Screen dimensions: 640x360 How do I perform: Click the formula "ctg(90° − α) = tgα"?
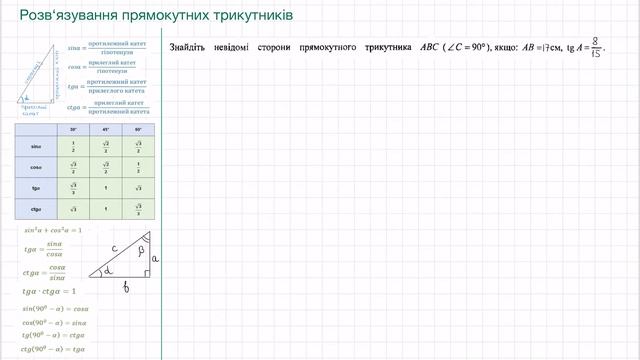coord(53,349)
